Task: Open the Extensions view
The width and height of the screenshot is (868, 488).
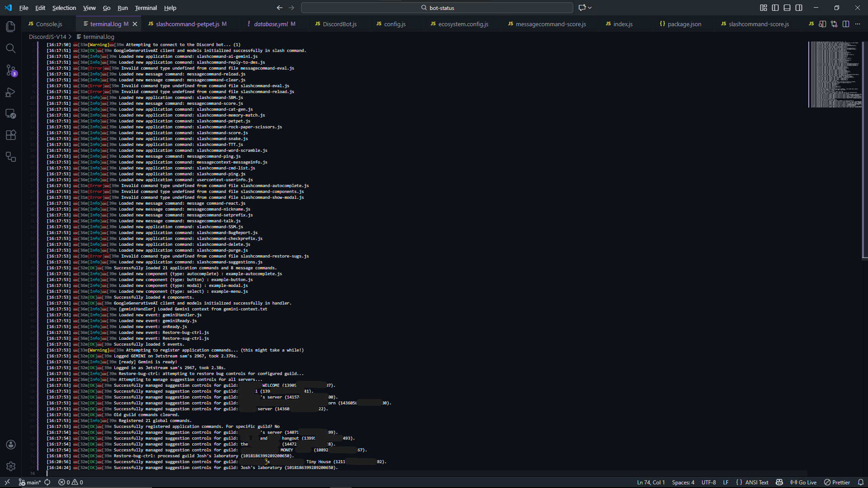Action: [11, 135]
